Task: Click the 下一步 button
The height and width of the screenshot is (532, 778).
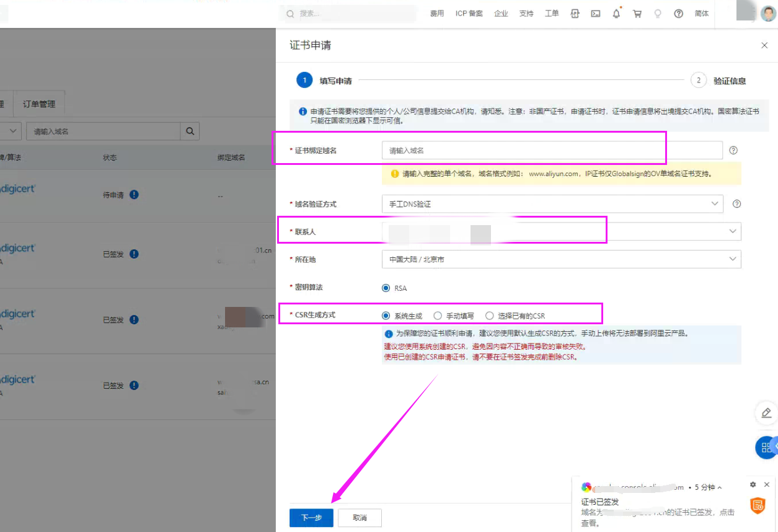Action: pyautogui.click(x=311, y=518)
